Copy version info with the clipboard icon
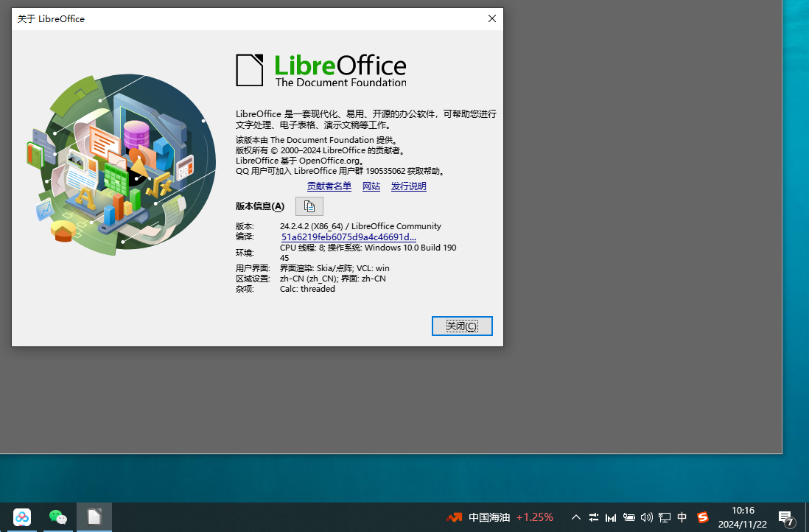This screenshot has height=532, width=809. pyautogui.click(x=309, y=206)
